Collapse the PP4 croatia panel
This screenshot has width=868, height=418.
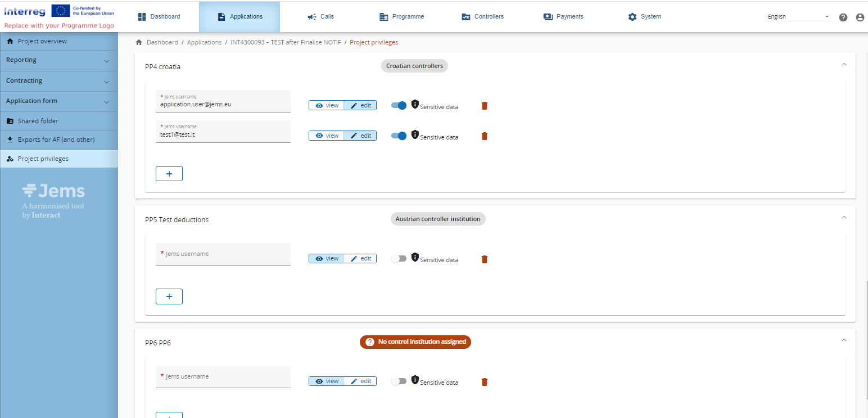pos(844,65)
